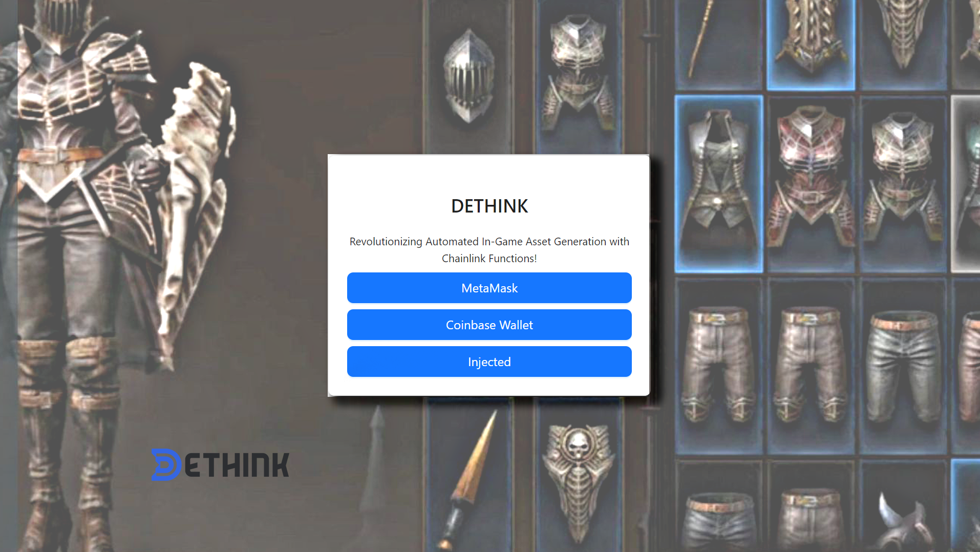Choose Coinbase Wallet to connect
This screenshot has height=552, width=980.
(x=489, y=325)
